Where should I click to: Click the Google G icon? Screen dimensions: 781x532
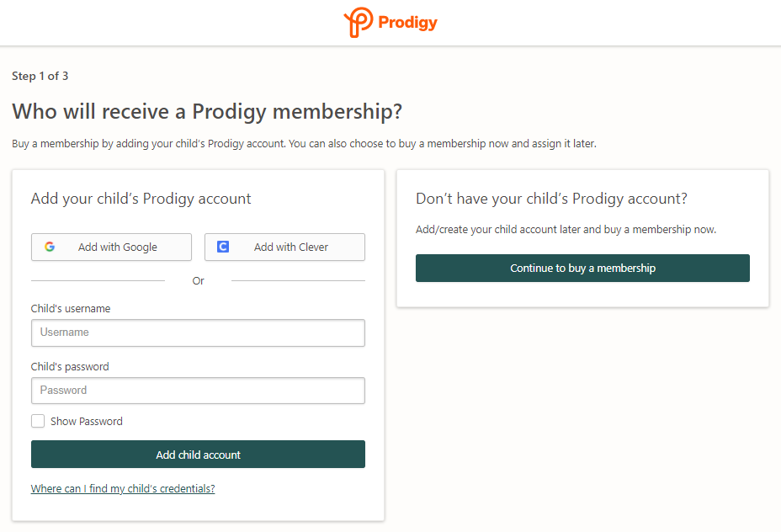[x=50, y=247]
